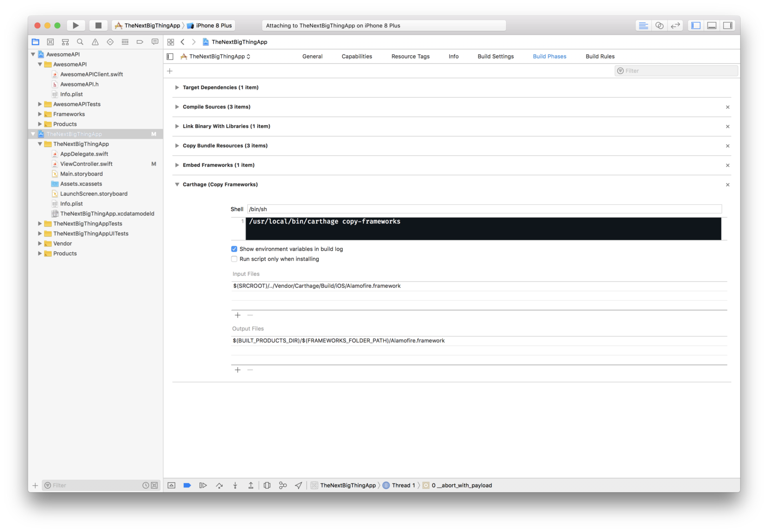Toggle breakpoints activation
The image size is (768, 532).
187,485
